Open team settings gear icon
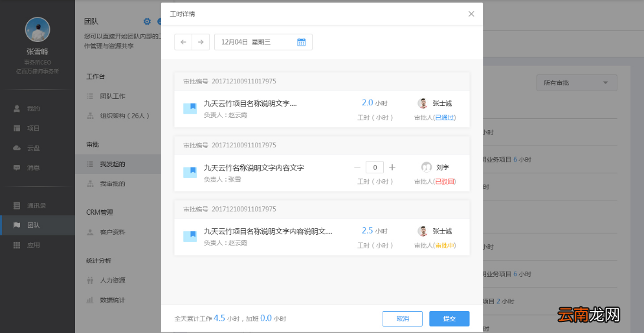Screen dimensions: 644x333 (147, 21)
